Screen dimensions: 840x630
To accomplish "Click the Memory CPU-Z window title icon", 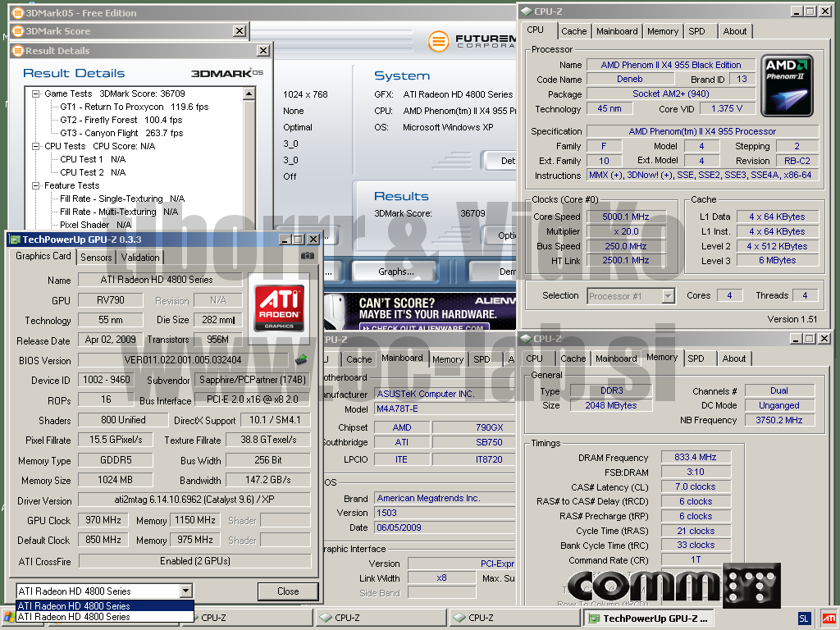I will (x=526, y=339).
